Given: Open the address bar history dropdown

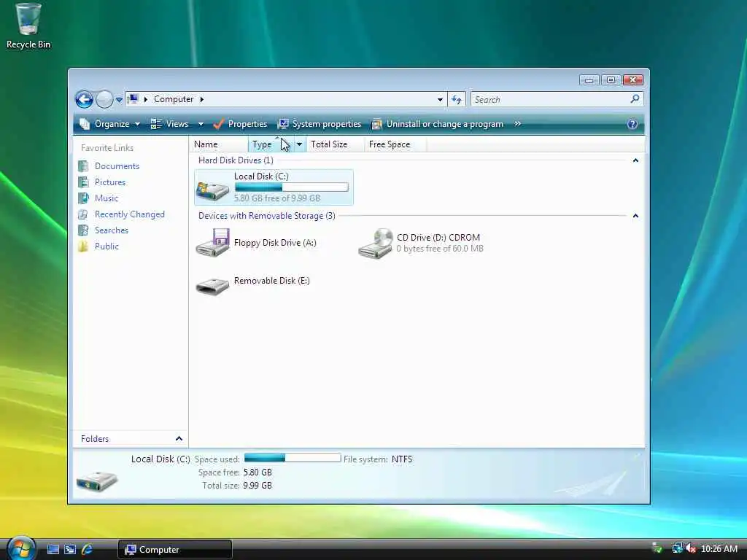Looking at the screenshot, I should click(440, 99).
